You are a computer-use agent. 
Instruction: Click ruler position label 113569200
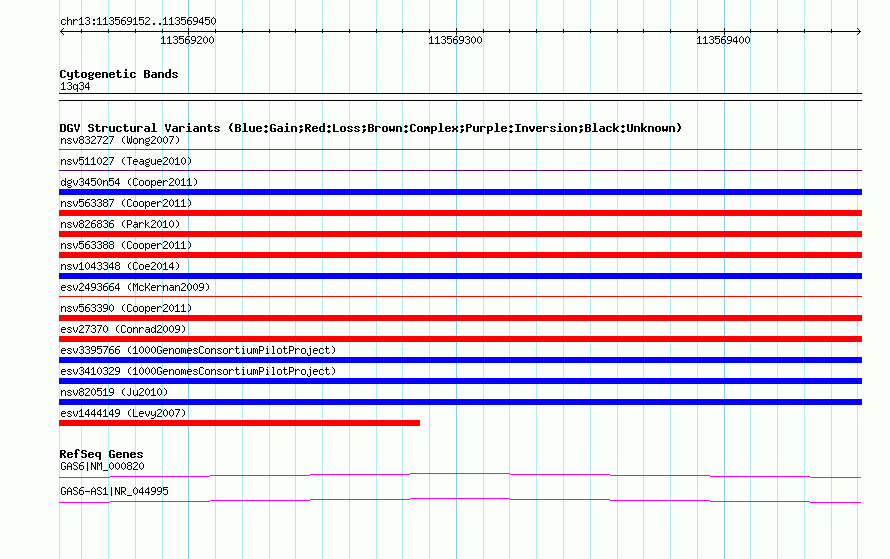[187, 40]
